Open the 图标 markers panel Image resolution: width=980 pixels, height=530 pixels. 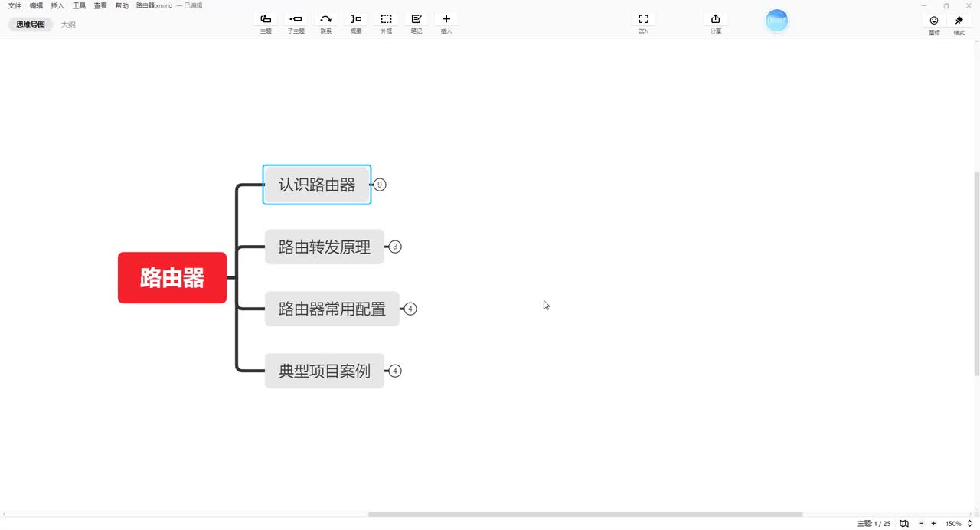(934, 21)
